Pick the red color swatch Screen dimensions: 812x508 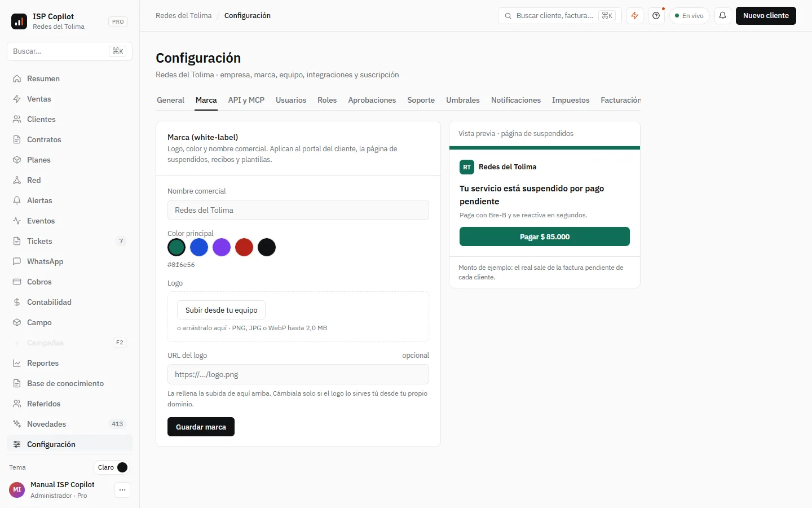[244, 247]
